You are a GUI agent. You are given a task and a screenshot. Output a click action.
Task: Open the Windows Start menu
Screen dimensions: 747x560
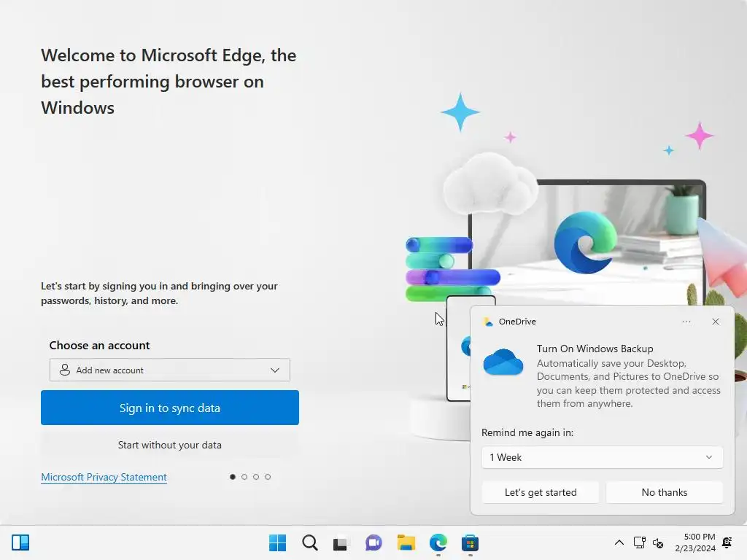(277, 542)
